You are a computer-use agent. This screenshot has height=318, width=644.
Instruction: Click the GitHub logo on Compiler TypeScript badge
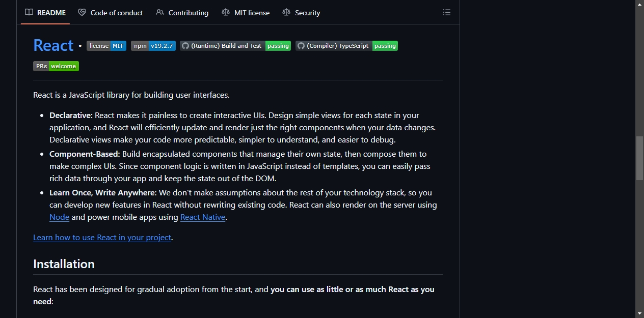pyautogui.click(x=301, y=46)
